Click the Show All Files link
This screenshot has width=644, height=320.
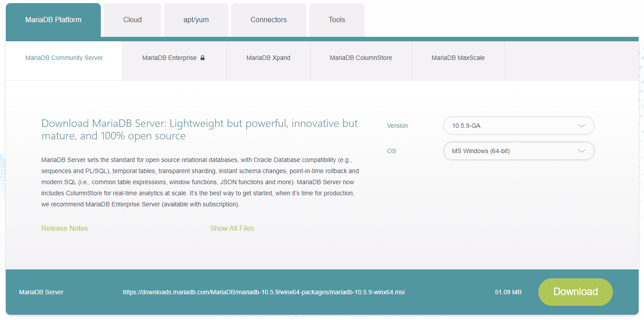[x=232, y=228]
